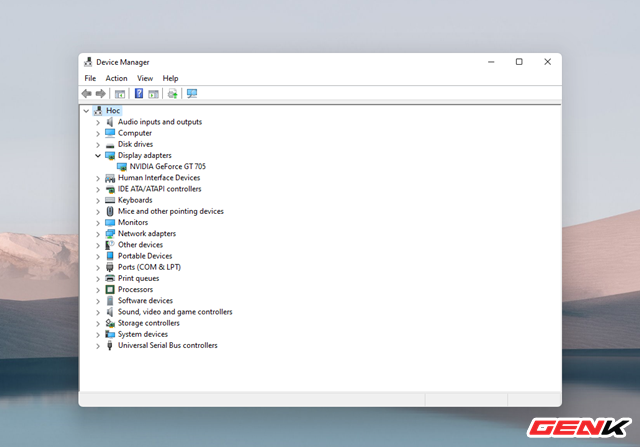Select the Display adapters label
This screenshot has height=447, width=640.
click(144, 156)
